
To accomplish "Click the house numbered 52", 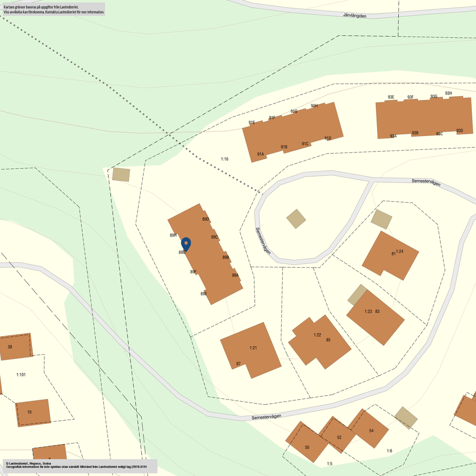I will click(x=338, y=436).
